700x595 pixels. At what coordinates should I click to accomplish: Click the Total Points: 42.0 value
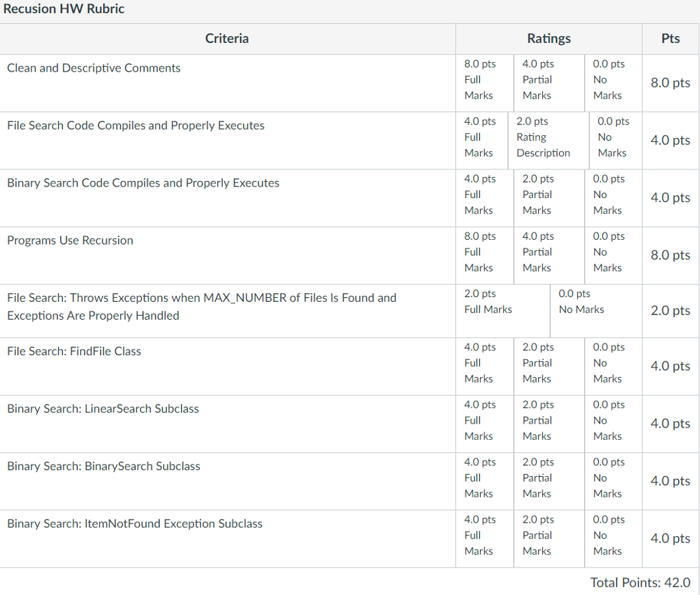[641, 582]
